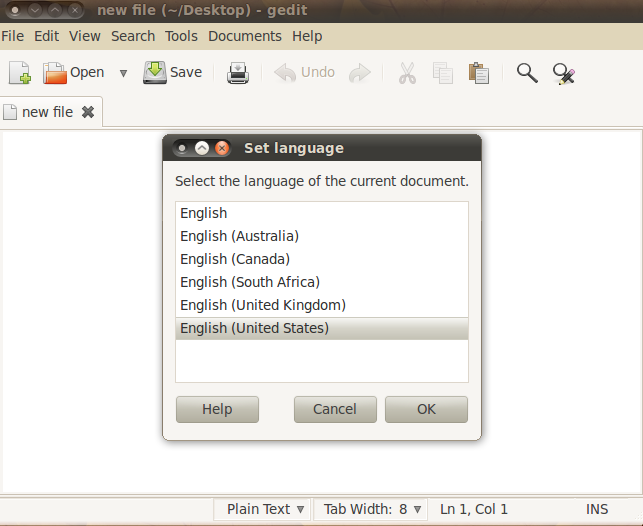Click the Find and Replace icon

(564, 74)
